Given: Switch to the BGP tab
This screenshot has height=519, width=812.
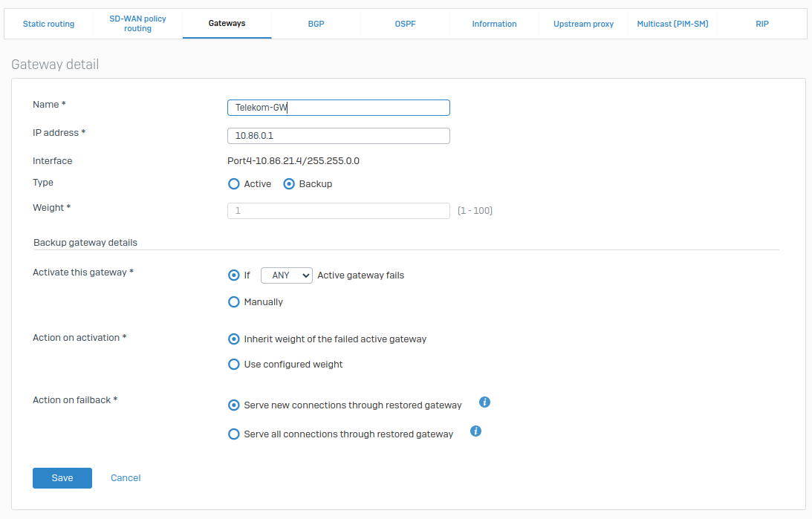Looking at the screenshot, I should pyautogui.click(x=316, y=23).
